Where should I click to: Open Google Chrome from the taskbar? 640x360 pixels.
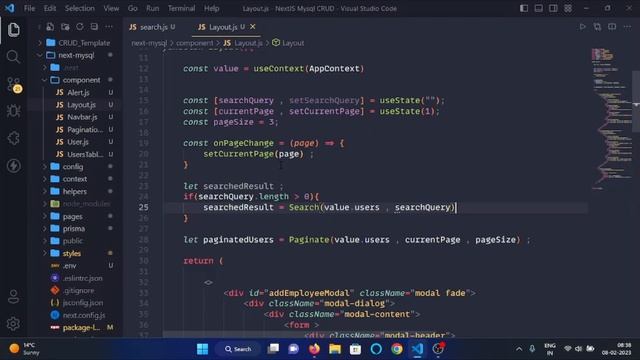point(396,349)
